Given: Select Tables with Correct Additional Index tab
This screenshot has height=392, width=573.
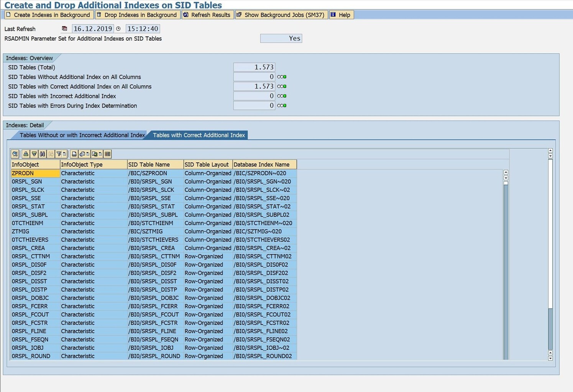Looking at the screenshot, I should tap(199, 135).
